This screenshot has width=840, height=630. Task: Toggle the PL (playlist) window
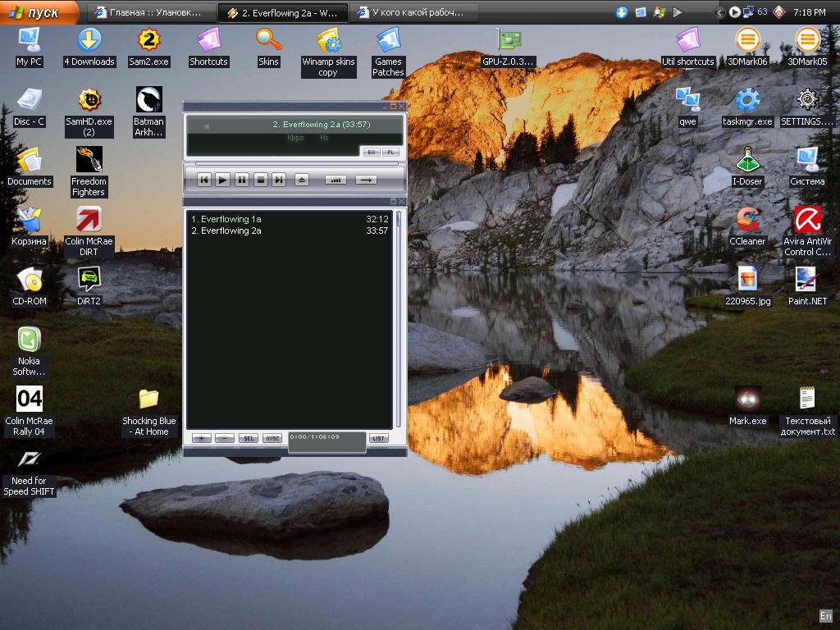click(x=390, y=153)
